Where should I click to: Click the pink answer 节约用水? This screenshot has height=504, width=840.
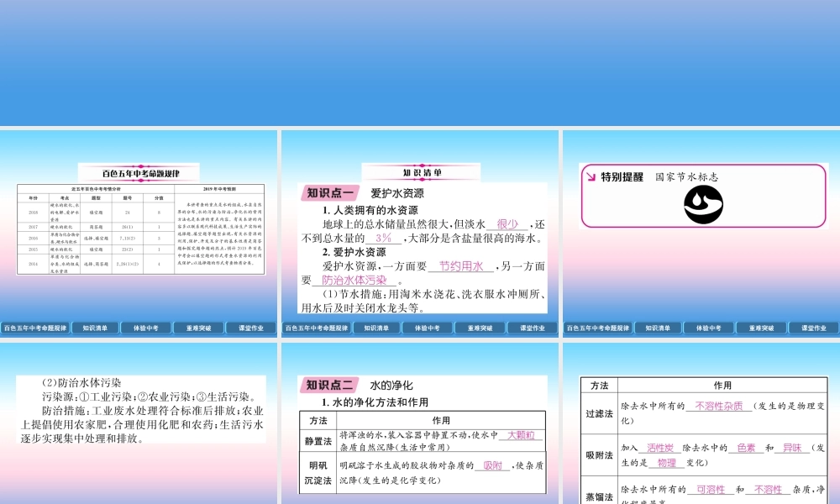click(460, 266)
